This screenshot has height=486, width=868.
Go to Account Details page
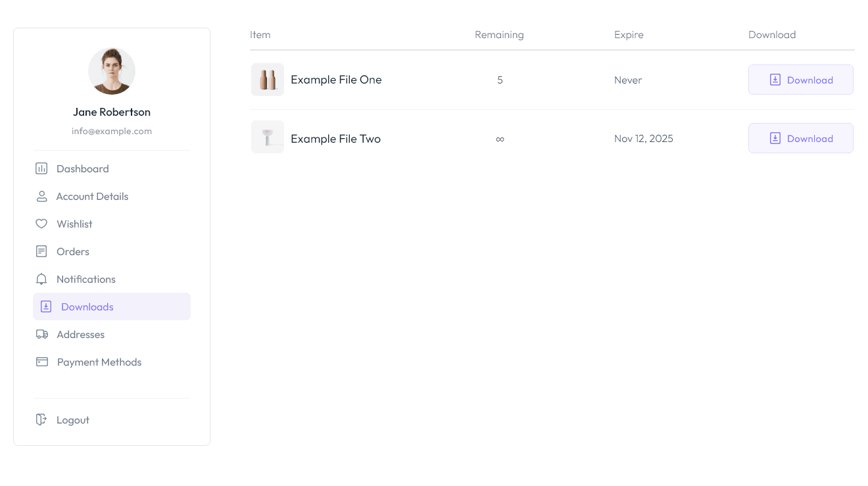92,196
